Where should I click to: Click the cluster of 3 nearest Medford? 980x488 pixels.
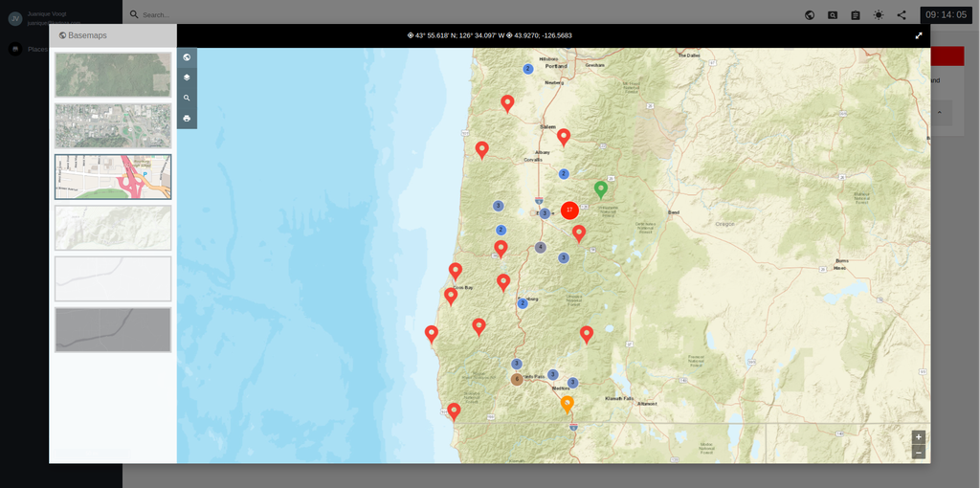click(572, 383)
